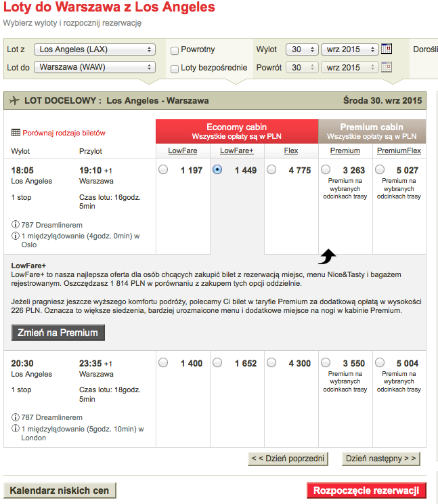Screen dimensions: 438x504
Task: Click the Rozpoczęcie rezerwacji button
Action: [366, 490]
